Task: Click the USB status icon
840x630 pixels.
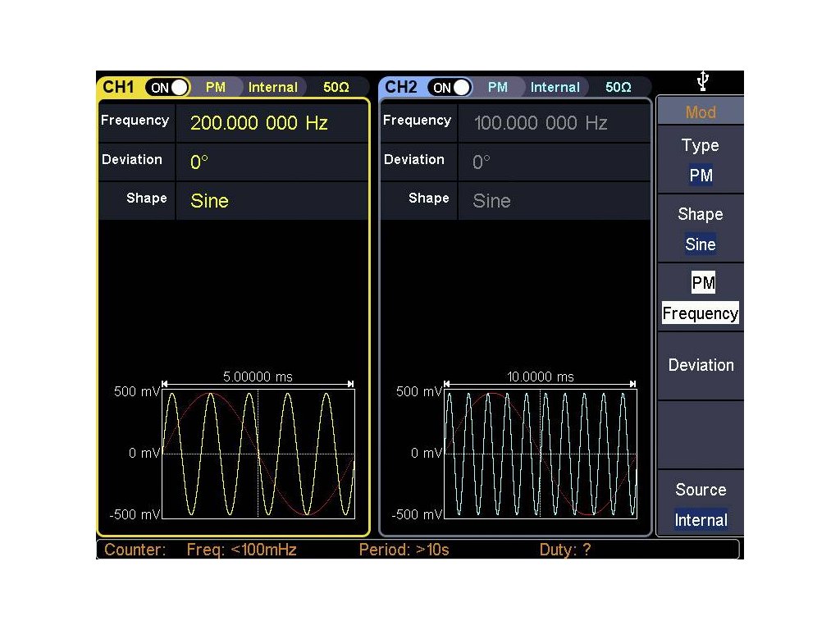Action: [x=702, y=81]
